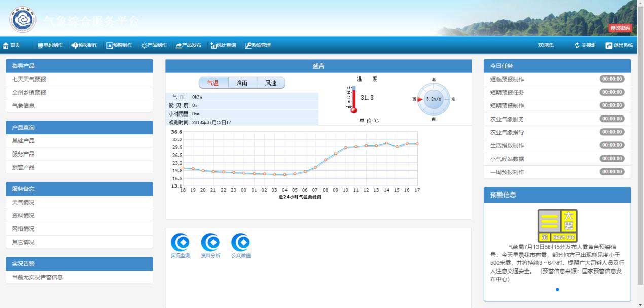
Task: Click 退出系统 to log out
Action: tap(619, 45)
